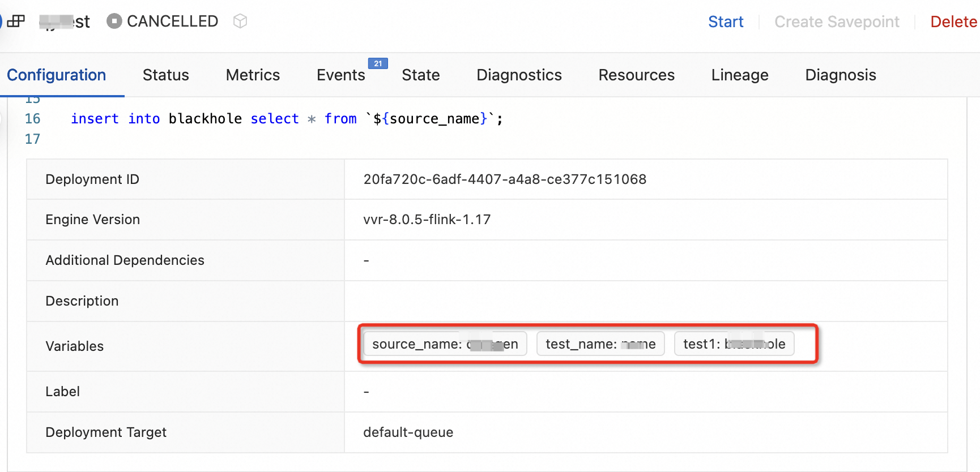Switch to the State tab
Viewport: 980px width, 472px height.
tap(421, 75)
